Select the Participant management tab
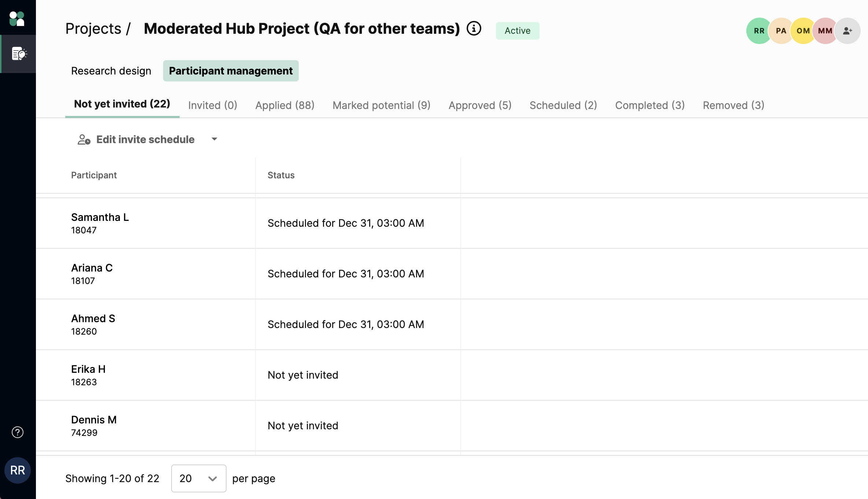The image size is (868, 499). 231,71
